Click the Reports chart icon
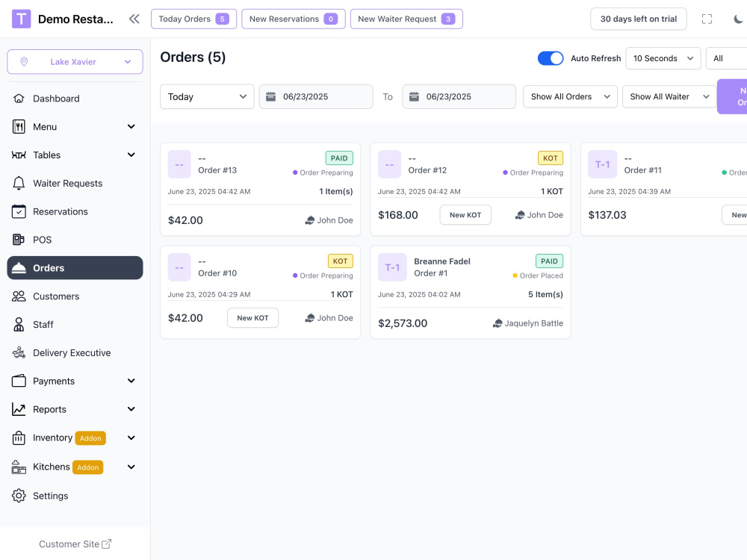Image resolution: width=747 pixels, height=560 pixels. (x=19, y=409)
